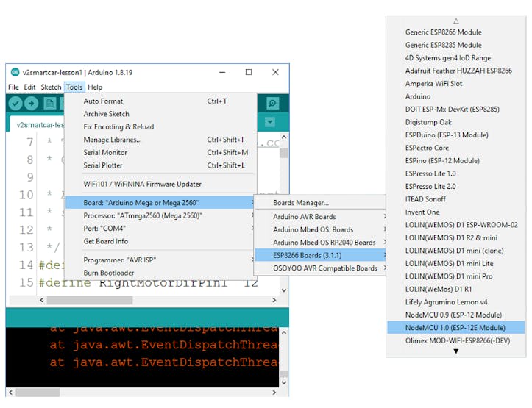Click the Tools menu
Image resolution: width=532 pixels, height=408 pixels.
(74, 87)
